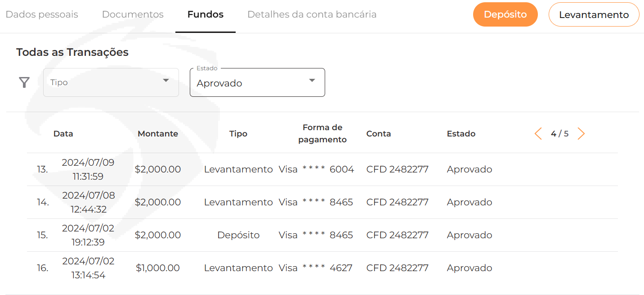644x295 pixels.
Task: Click the Data column header
Action: point(63,134)
